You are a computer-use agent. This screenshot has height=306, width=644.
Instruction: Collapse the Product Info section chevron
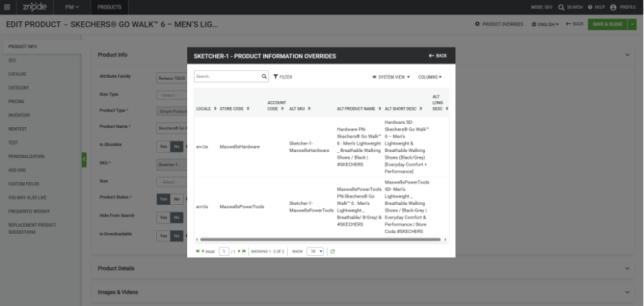tap(627, 54)
